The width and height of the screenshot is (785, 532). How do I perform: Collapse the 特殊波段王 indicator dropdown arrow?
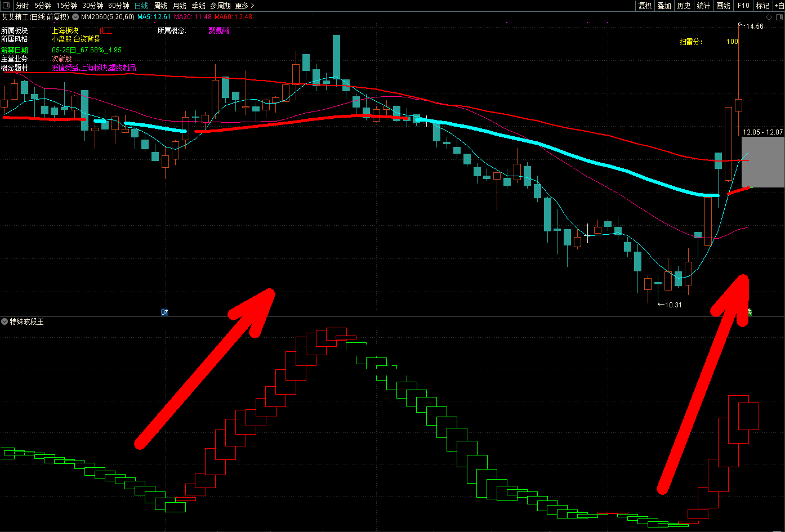point(5,321)
